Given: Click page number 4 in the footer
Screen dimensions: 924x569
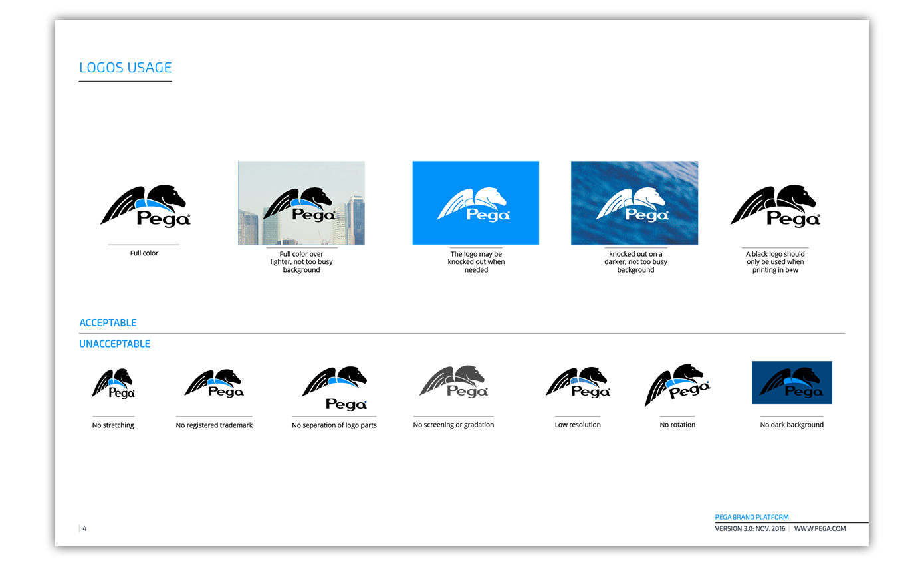Looking at the screenshot, I should 84,529.
